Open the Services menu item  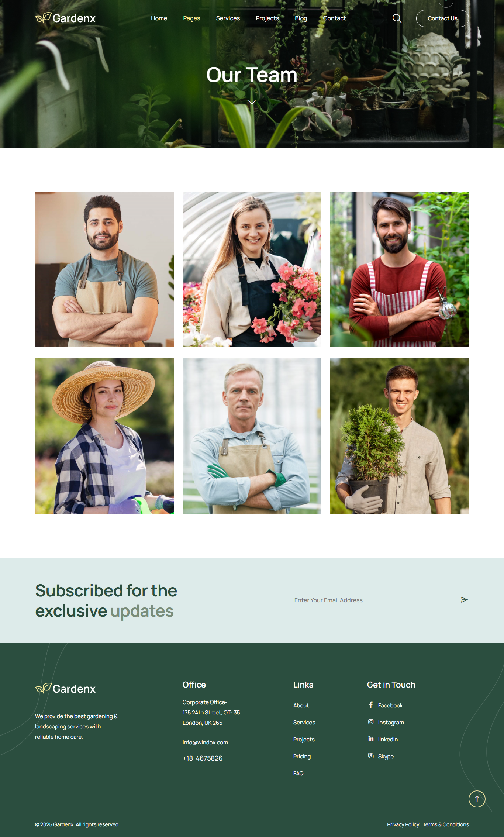[228, 18]
